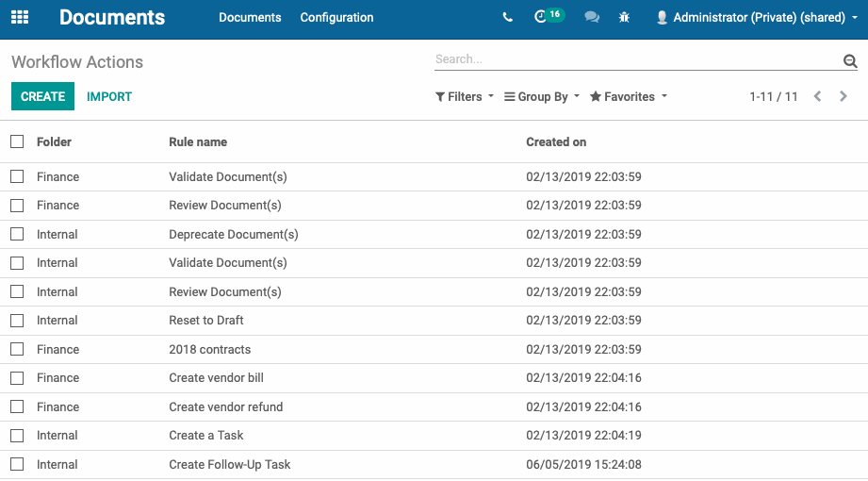Check the Create Follow-Up Task row checkbox
This screenshot has width=868, height=481.
[x=17, y=464]
